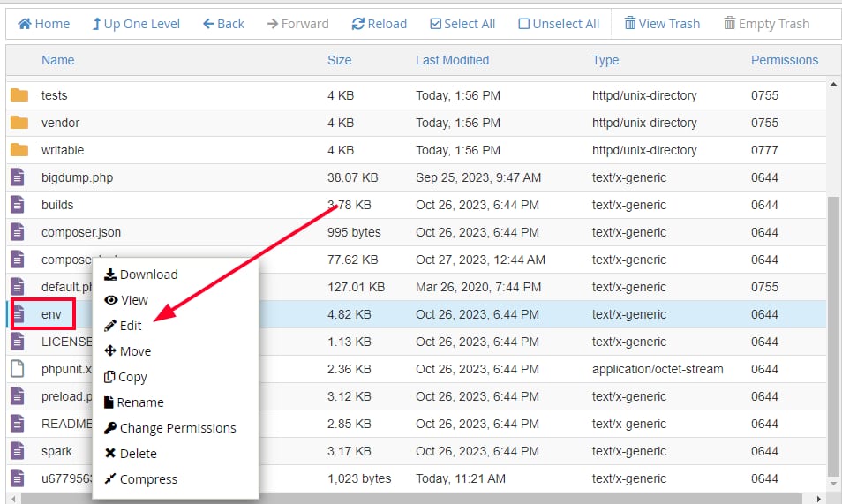Sort files by Name column header
Screen dimensions: 842x504
coord(57,60)
